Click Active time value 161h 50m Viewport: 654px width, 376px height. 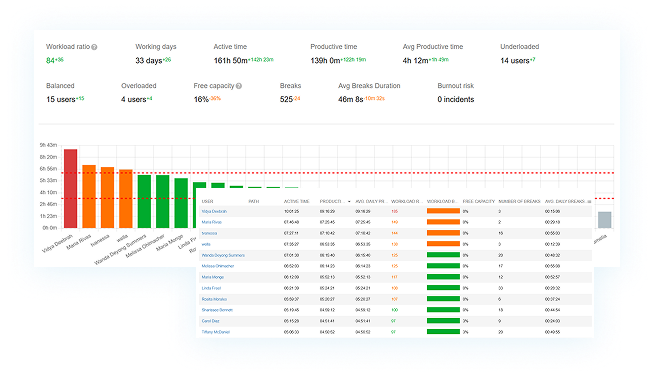pos(231,61)
